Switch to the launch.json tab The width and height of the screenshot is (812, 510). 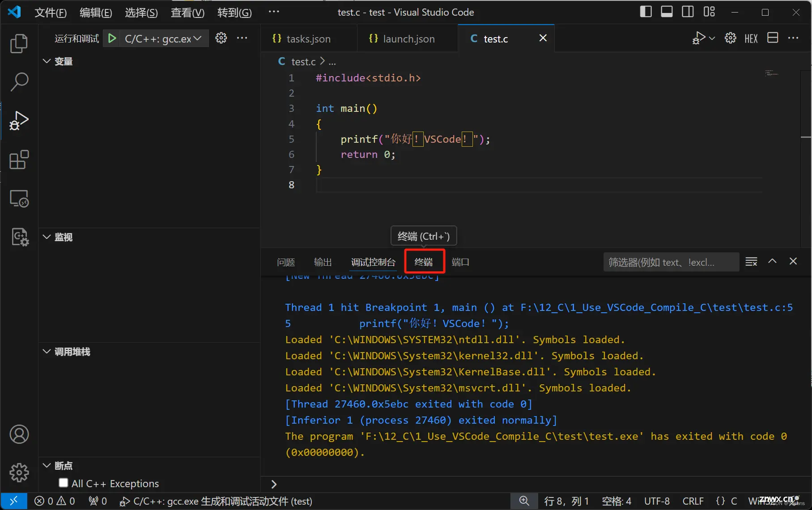[408, 38]
